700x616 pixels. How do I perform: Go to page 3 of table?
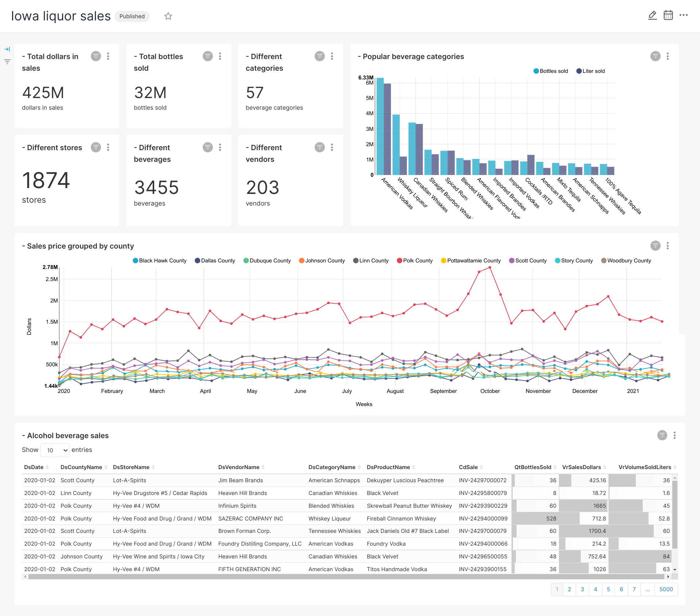pyautogui.click(x=582, y=589)
